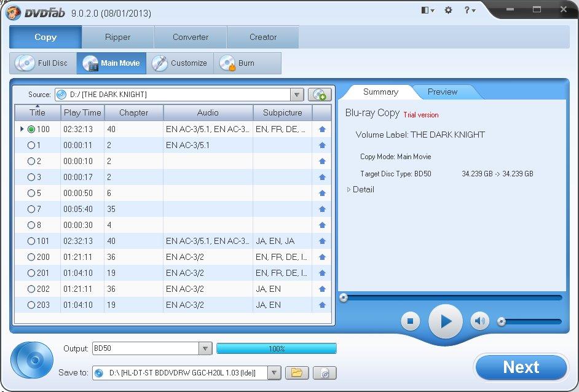The height and width of the screenshot is (392, 579).
Task: Click the ISO image icon beside folder
Action: pos(325,373)
